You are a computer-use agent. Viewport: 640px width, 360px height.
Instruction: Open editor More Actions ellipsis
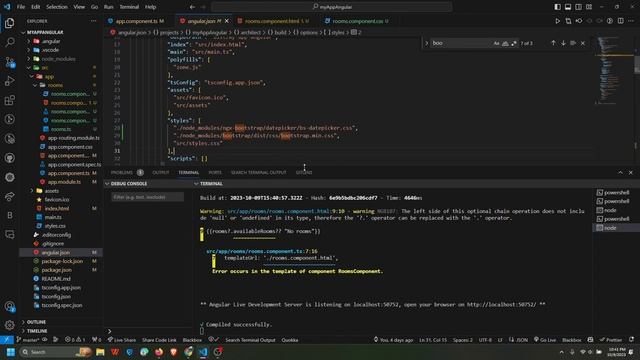pyautogui.click(x=631, y=21)
